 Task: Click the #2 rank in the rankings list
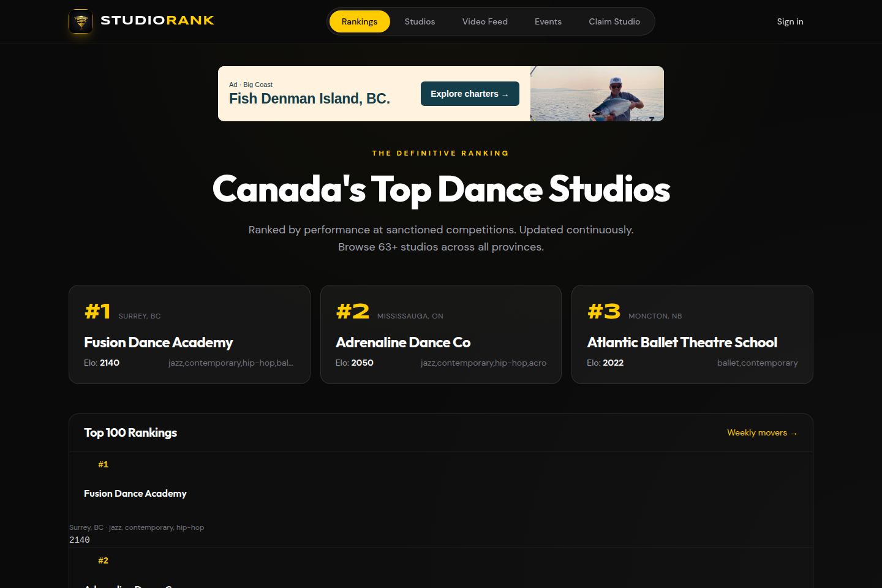point(103,560)
